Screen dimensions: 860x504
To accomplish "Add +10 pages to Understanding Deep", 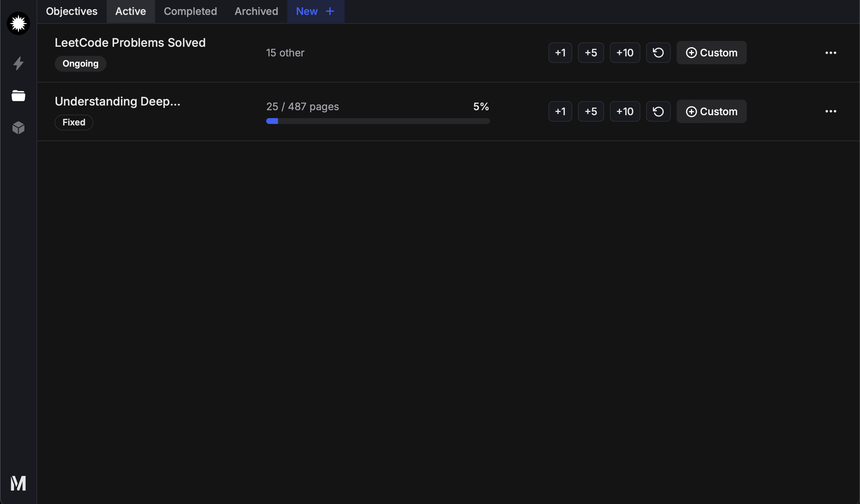I will [625, 111].
